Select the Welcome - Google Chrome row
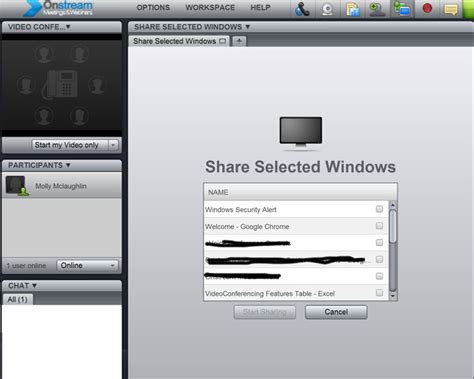The width and height of the screenshot is (474, 379). tap(296, 226)
